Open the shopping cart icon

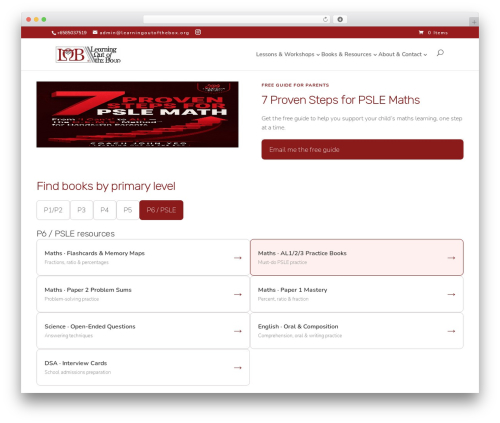tap(421, 32)
